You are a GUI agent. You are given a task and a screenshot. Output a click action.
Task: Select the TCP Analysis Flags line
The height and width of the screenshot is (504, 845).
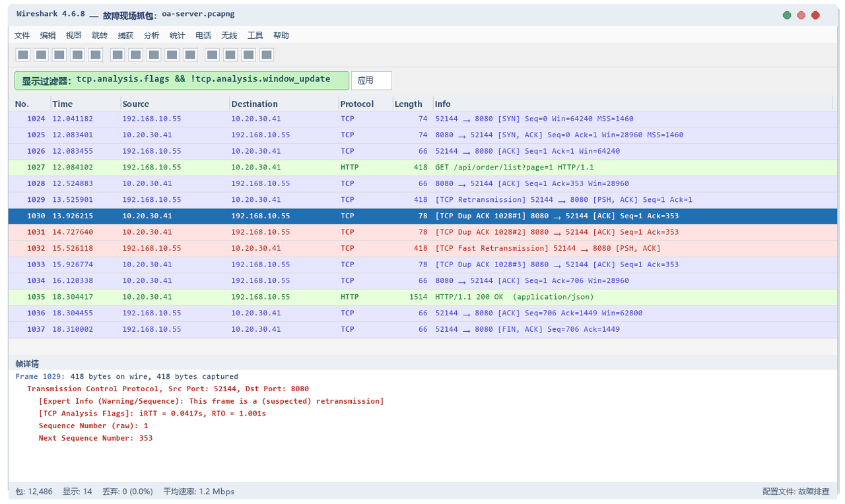pyautogui.click(x=152, y=414)
